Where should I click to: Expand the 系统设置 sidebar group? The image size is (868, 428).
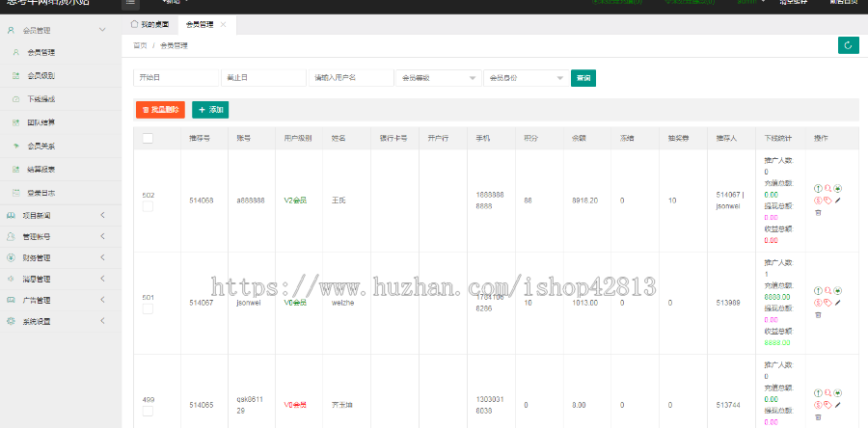click(x=61, y=321)
